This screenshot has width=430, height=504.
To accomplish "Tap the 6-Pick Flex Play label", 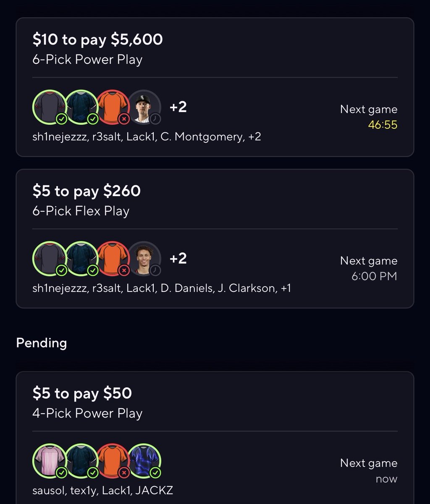I will tap(81, 211).
